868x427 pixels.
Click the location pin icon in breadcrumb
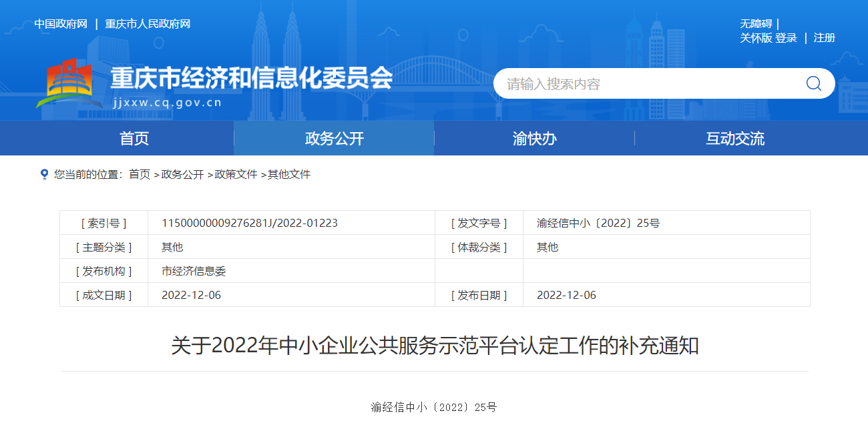(x=45, y=174)
